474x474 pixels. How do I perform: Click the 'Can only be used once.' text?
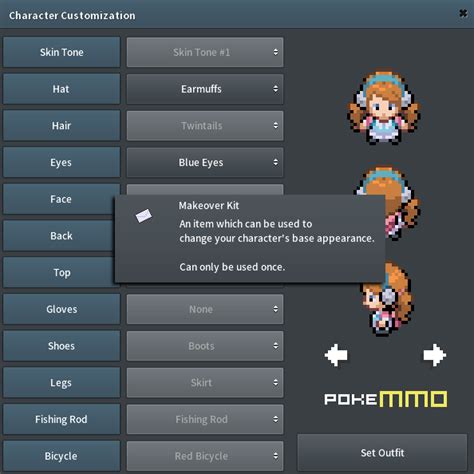[x=232, y=267]
